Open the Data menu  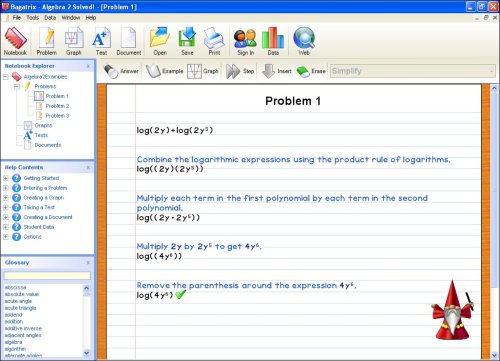point(50,18)
